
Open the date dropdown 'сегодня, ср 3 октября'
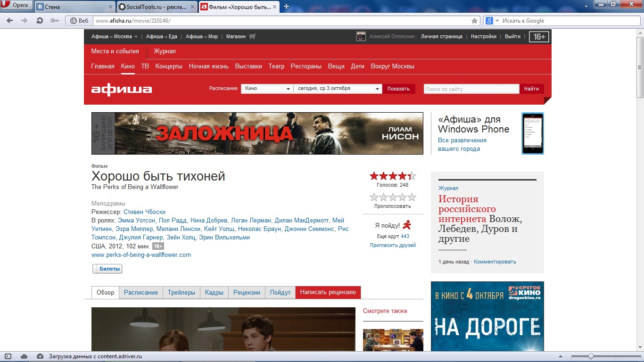(x=338, y=89)
